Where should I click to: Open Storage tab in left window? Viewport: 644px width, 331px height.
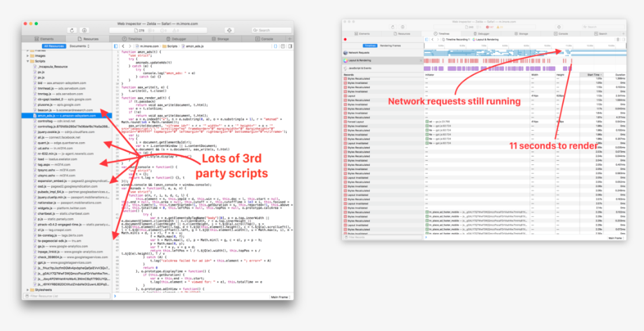[x=220, y=38]
